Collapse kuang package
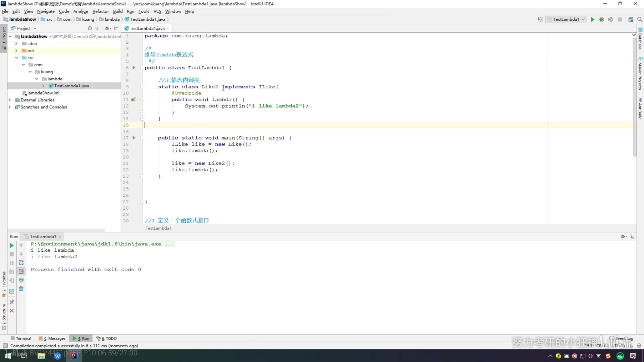The width and height of the screenshot is (644, 362). [x=30, y=72]
